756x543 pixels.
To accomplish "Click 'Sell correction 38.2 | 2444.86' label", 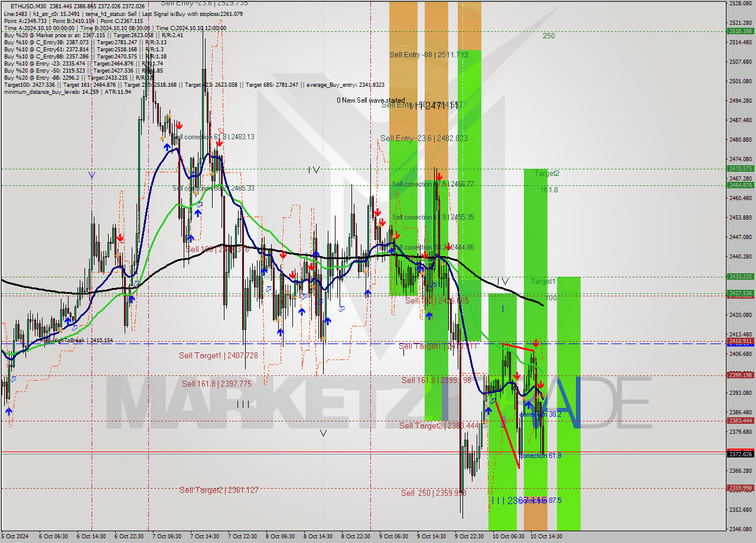I will 433,247.
